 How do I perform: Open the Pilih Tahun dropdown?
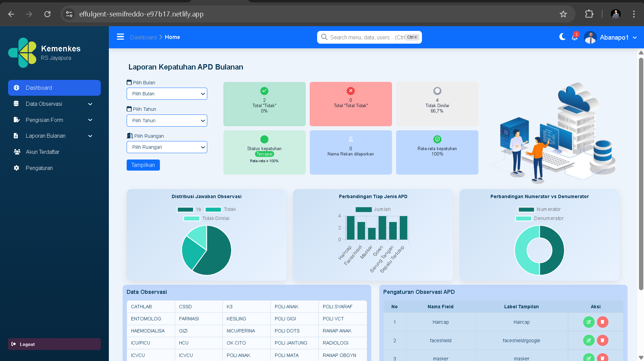(167, 121)
